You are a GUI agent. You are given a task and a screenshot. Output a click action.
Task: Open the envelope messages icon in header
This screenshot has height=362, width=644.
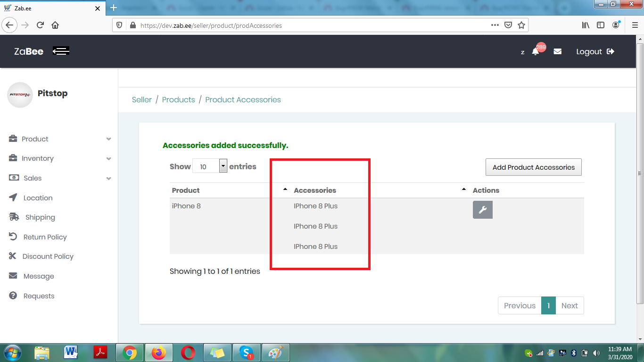558,51
